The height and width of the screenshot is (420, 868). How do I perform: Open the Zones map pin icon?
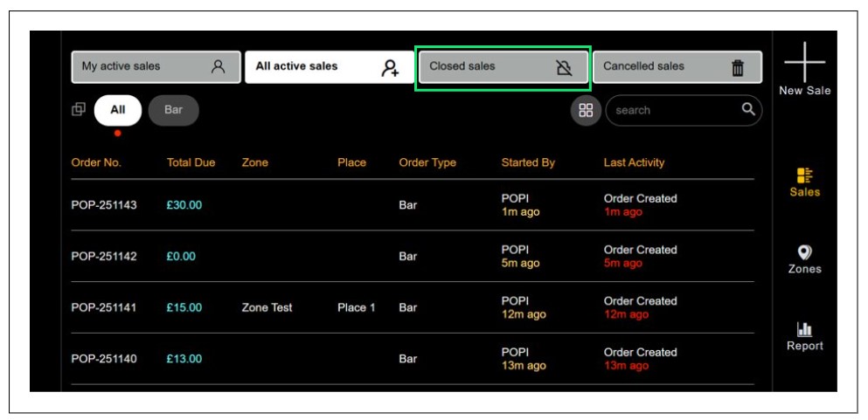[x=804, y=251]
